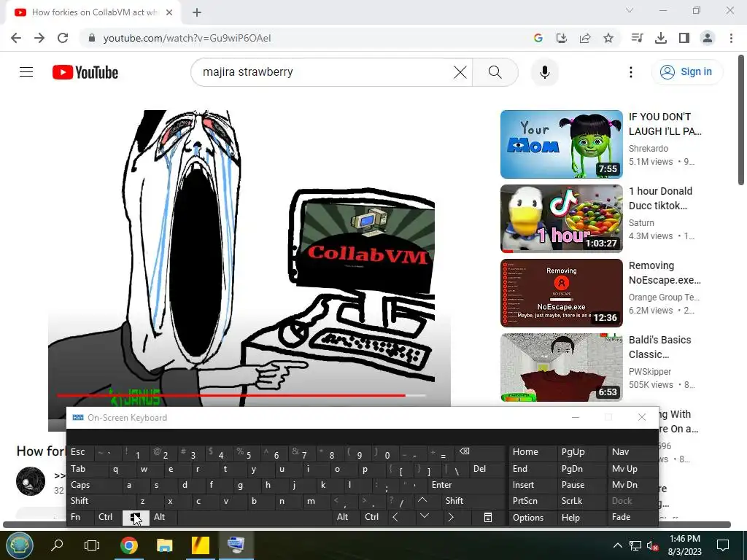Screen dimensions: 747x560
Task: Toggle left Shift key on On-Screen Keyboard
Action: click(102, 501)
